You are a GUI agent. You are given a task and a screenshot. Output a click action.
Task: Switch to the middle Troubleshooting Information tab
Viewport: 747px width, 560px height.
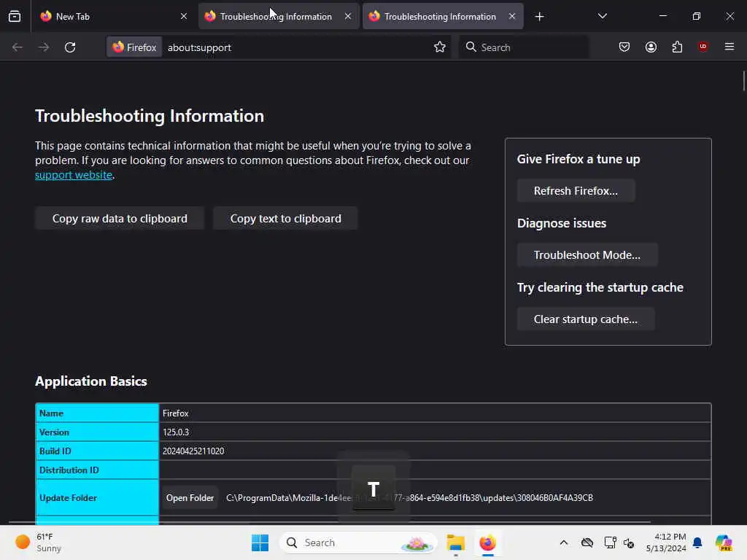tap(279, 16)
